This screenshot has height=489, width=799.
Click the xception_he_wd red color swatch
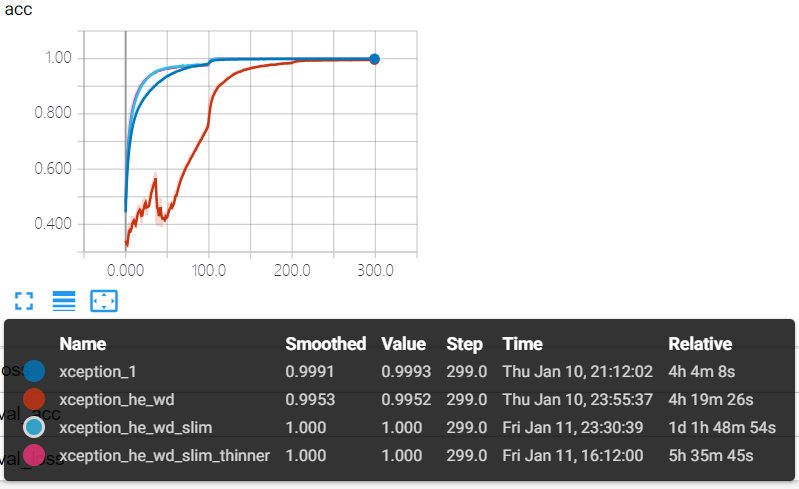click(34, 399)
